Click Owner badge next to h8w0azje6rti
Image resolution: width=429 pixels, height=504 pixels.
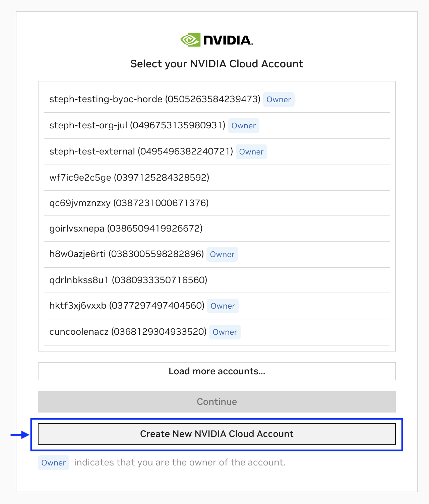222,254
